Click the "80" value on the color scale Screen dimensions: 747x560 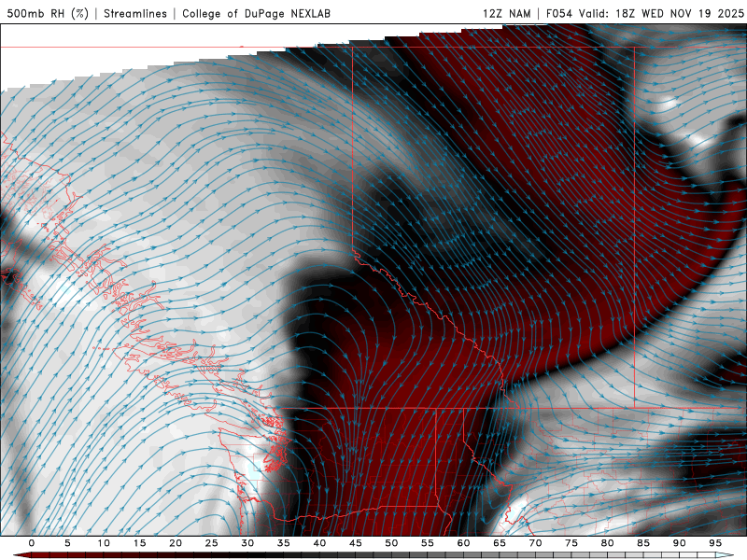607,543
